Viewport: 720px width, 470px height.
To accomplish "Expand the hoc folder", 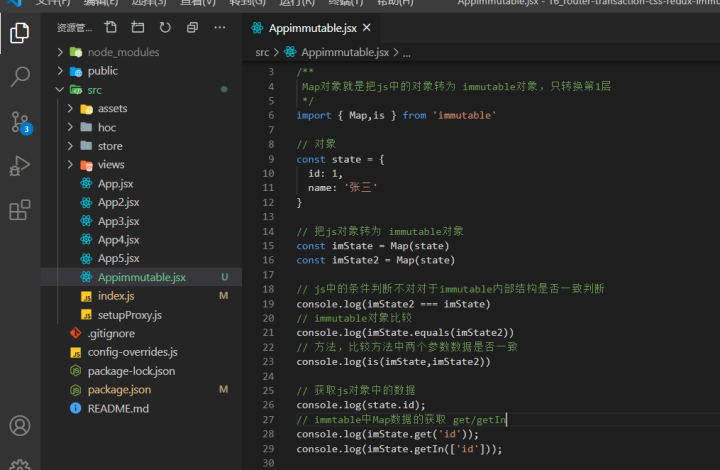I will click(x=107, y=128).
